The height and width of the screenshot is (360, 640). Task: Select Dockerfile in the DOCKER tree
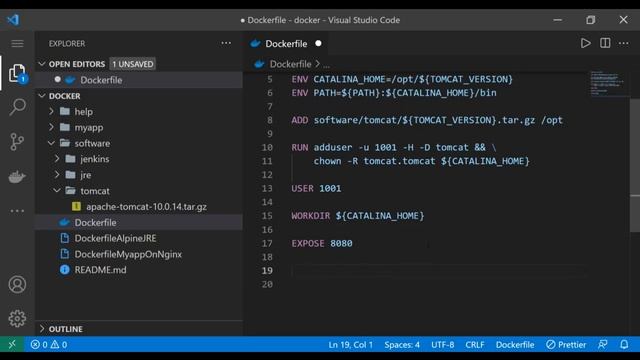(139, 222)
